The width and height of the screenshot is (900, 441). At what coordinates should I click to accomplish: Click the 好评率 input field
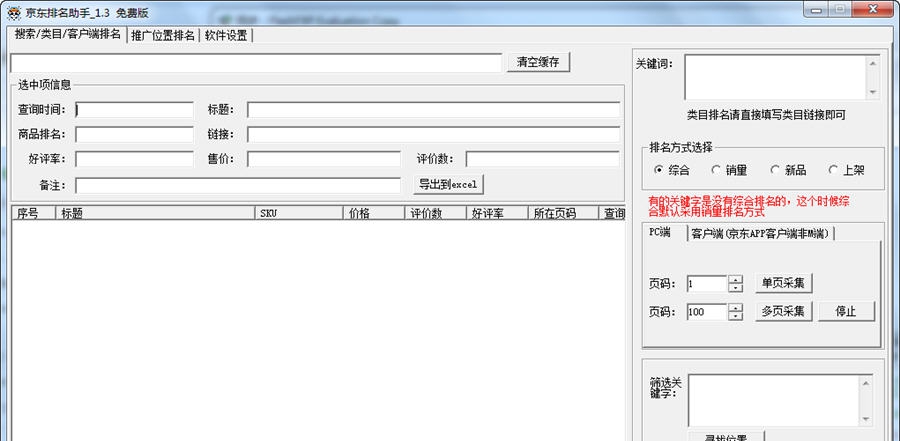134,159
